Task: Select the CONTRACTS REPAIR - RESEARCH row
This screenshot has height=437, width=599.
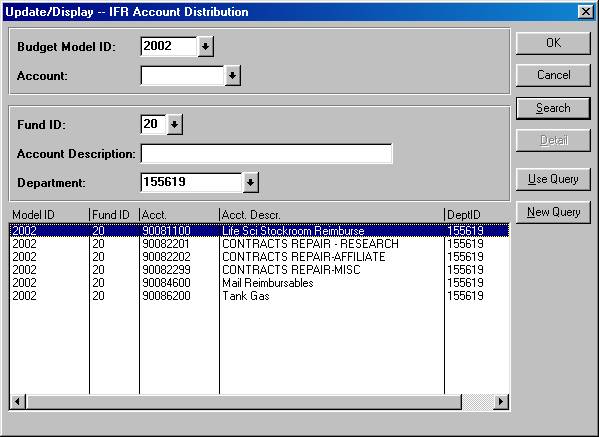Action: coord(259,244)
